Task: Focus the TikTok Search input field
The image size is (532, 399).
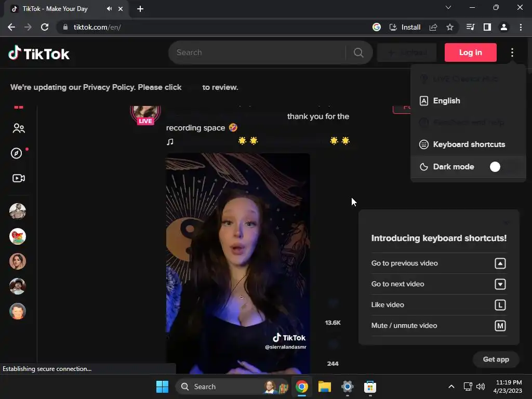Action: click(260, 52)
